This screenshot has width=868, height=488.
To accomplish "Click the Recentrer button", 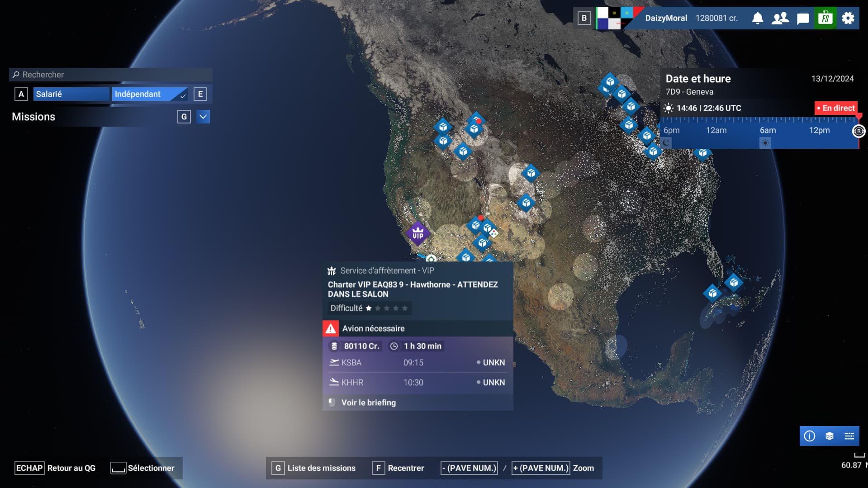I will click(398, 468).
